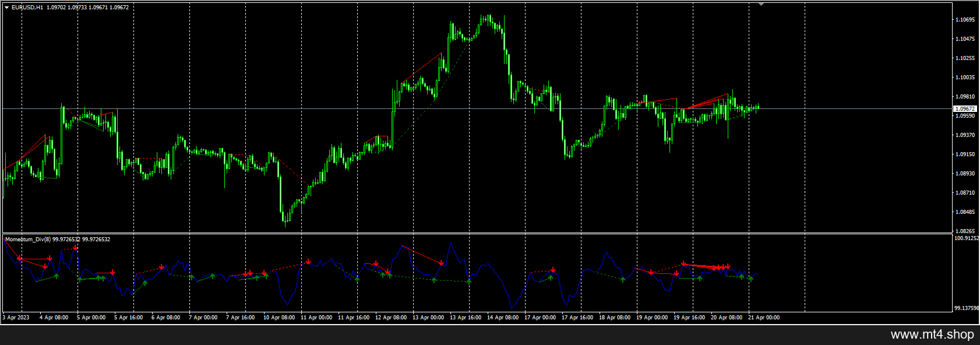
Task: Click the OHLC values 1.09702 1.09733 1.09671 1.09672
Action: (x=88, y=8)
